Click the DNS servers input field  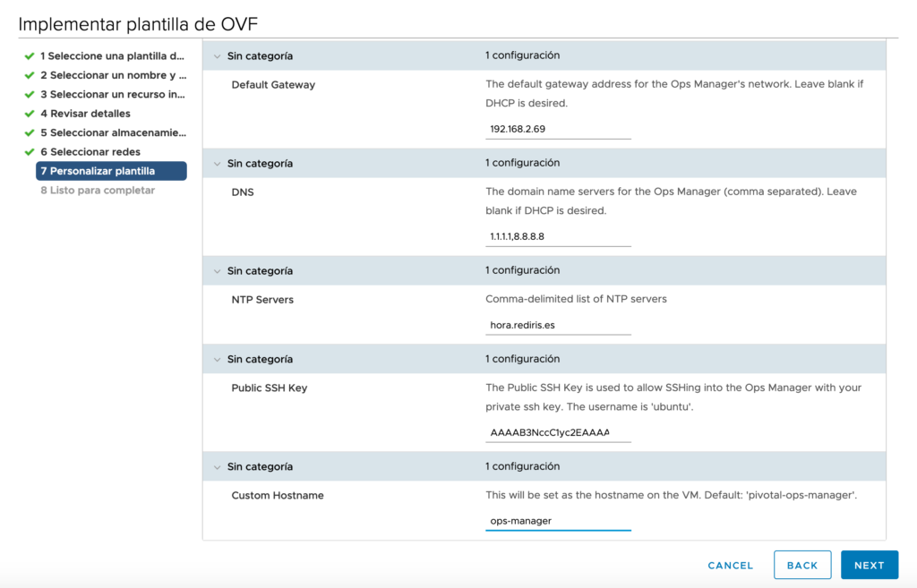click(x=557, y=235)
